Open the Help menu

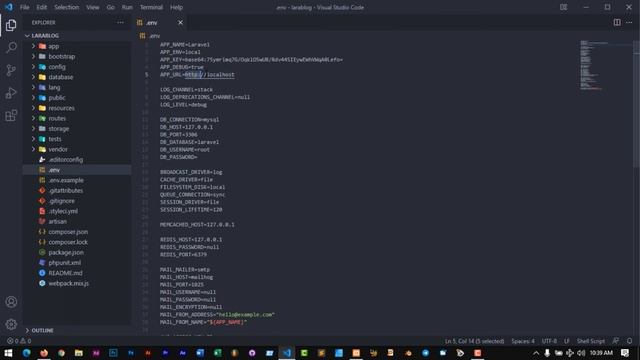(x=176, y=7)
